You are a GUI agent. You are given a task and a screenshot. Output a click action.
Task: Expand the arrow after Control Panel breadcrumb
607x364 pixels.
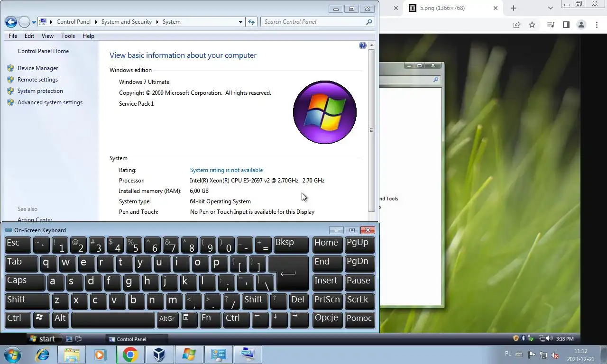[x=96, y=22]
